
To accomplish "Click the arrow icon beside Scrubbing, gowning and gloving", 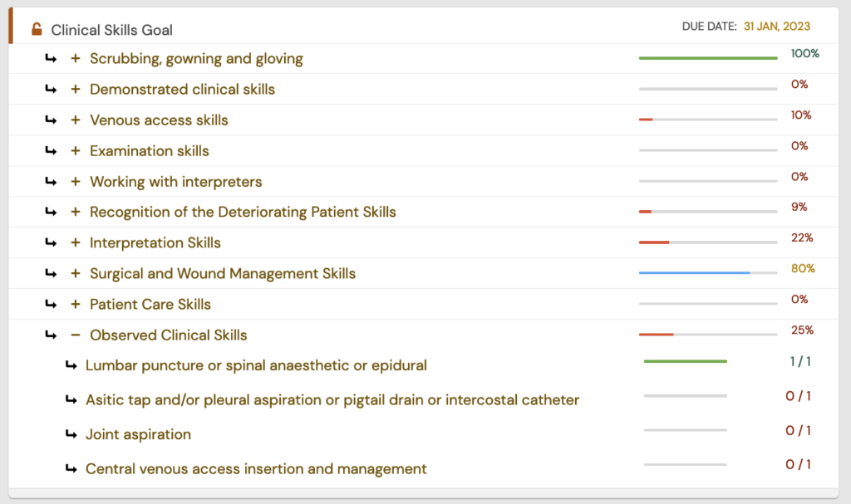I will (x=52, y=58).
